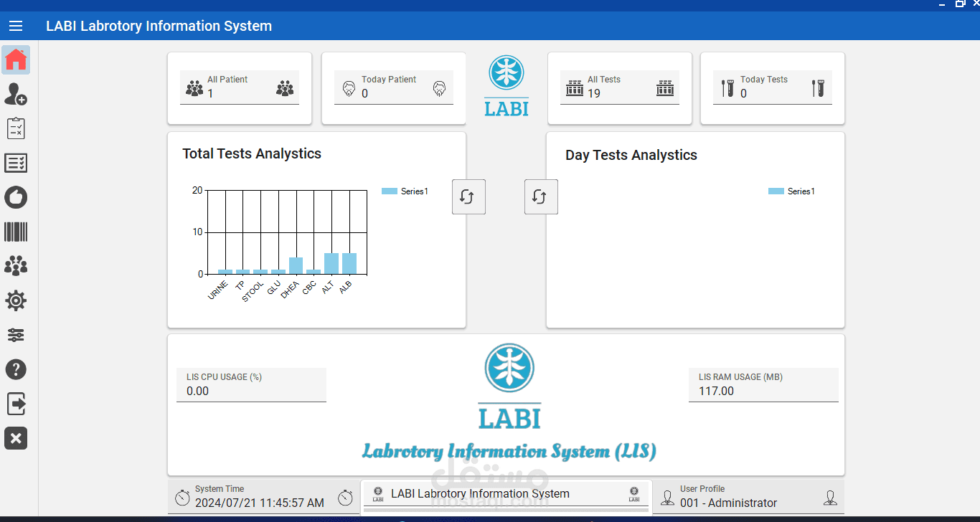Click the large LABI logo in lower panel
Viewport: 980px width, 522px height.
tap(509, 386)
